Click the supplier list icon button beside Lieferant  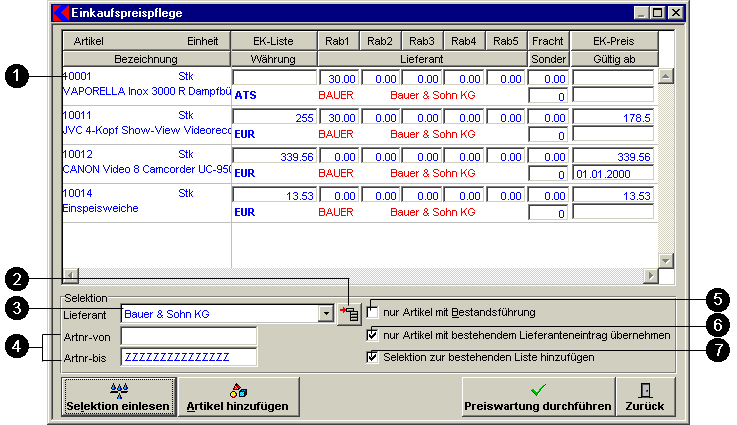pos(349,314)
